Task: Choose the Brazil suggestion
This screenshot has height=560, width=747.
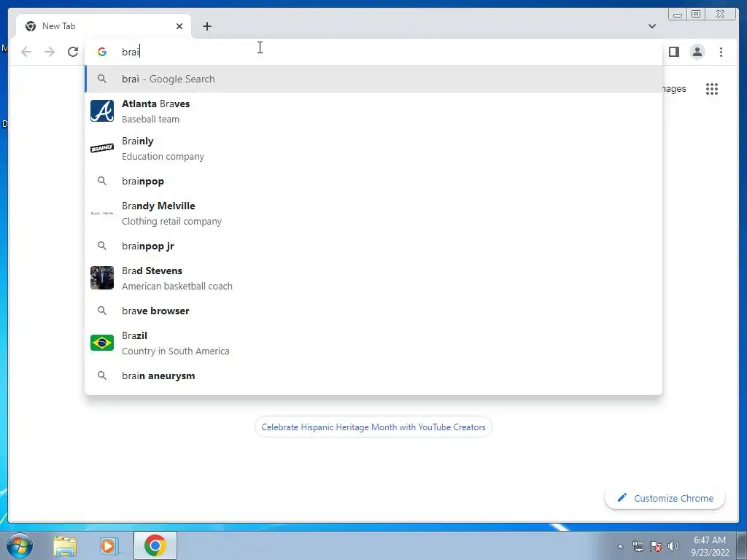Action: [x=373, y=343]
